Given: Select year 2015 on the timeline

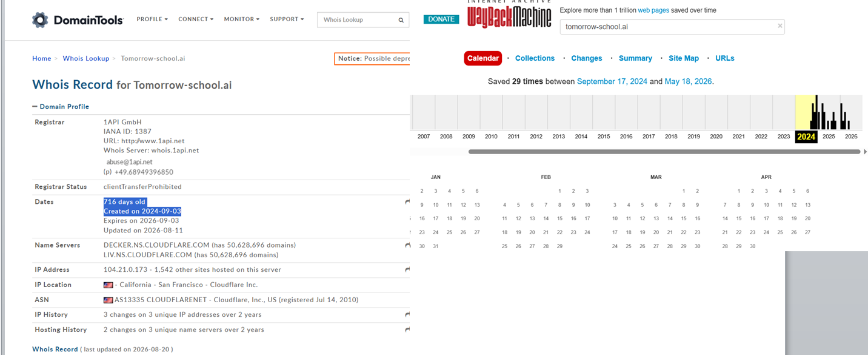Looking at the screenshot, I should 604,137.
